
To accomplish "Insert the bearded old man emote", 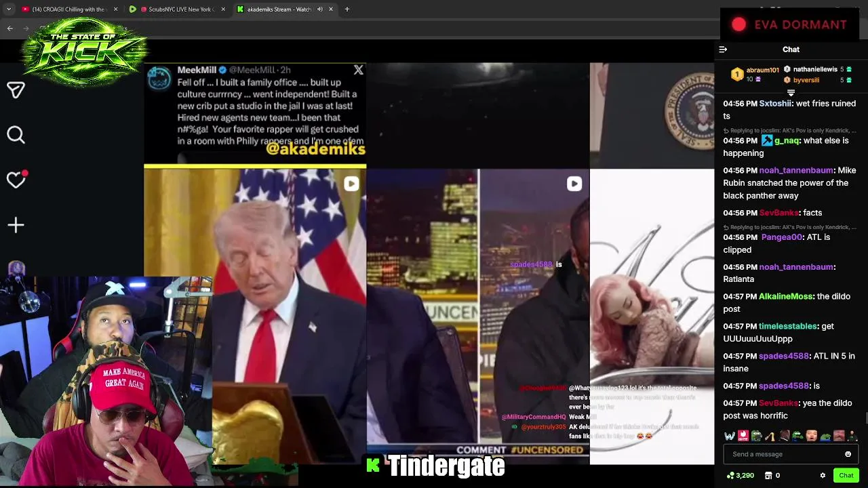I will coord(839,436).
